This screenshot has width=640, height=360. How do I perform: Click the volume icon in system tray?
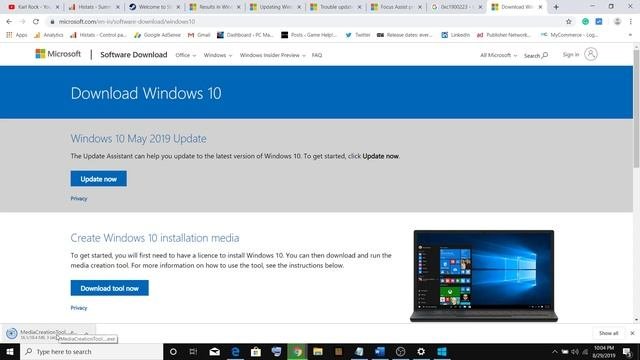pyautogui.click(x=575, y=351)
